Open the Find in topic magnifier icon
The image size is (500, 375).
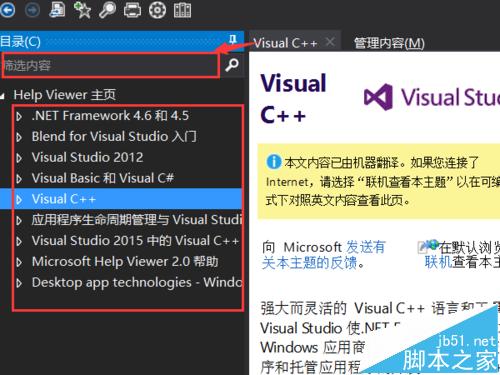point(107,10)
